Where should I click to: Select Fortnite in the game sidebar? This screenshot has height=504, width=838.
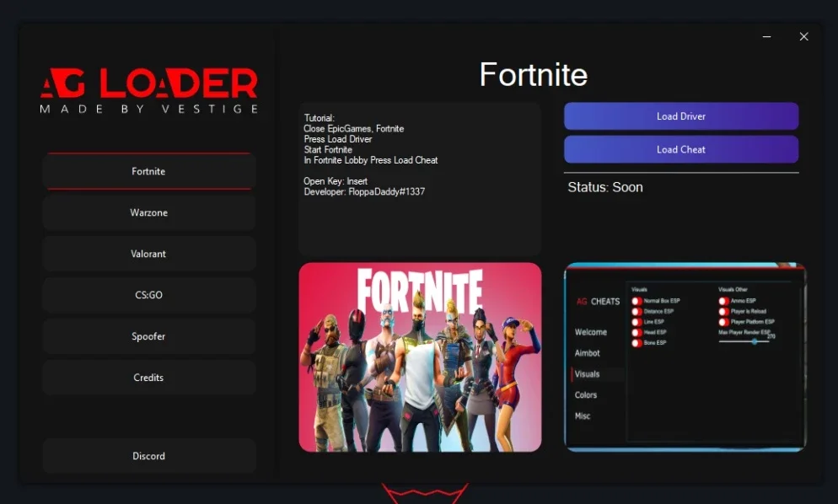click(x=148, y=172)
